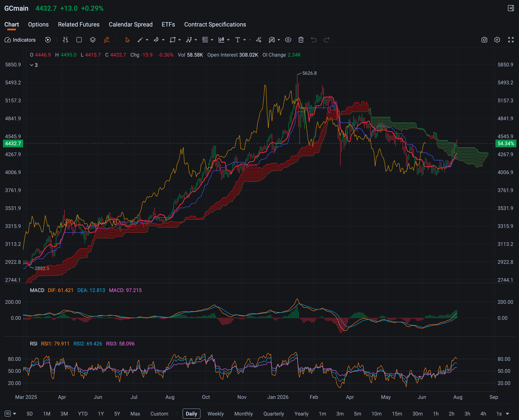Image resolution: width=519 pixels, height=420 pixels.
Task: Open the Indicators panel
Action: tap(20, 40)
